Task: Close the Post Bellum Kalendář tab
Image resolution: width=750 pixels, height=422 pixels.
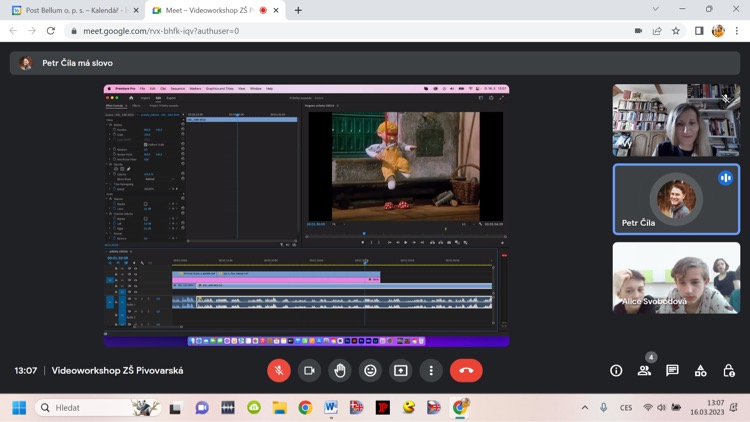Action: pyautogui.click(x=136, y=10)
